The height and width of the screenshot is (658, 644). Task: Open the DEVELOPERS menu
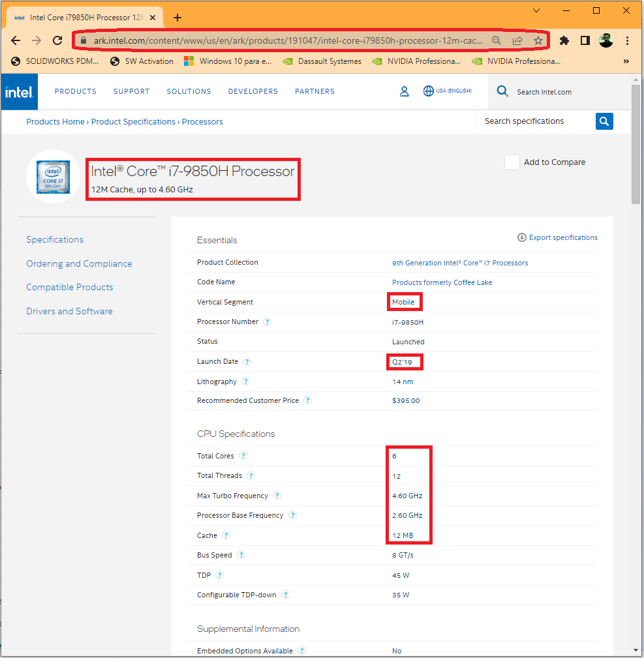tap(253, 91)
